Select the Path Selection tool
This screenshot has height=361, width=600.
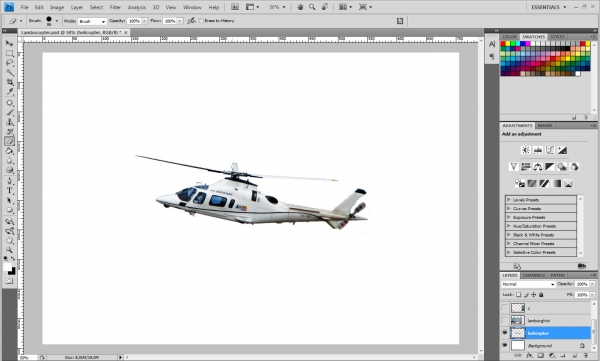[x=9, y=200]
